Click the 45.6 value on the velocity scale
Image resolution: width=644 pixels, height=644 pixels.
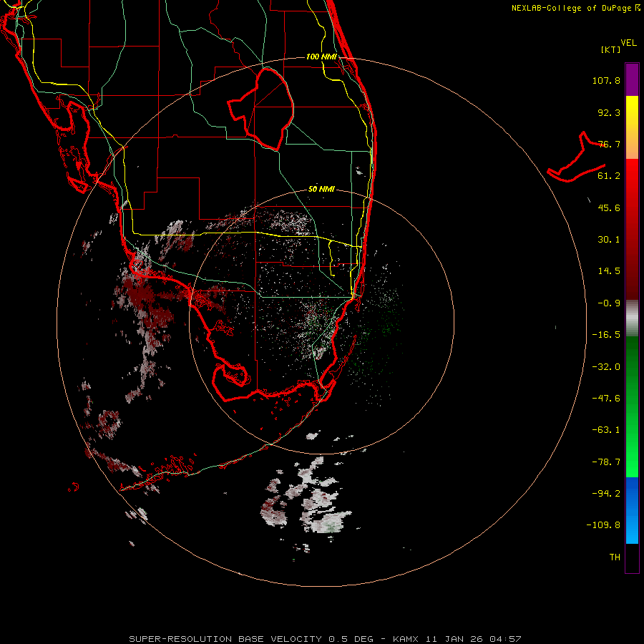(x=609, y=208)
